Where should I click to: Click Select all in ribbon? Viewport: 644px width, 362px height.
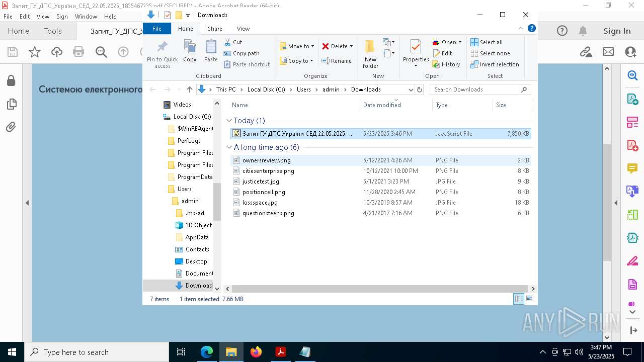tap(487, 42)
